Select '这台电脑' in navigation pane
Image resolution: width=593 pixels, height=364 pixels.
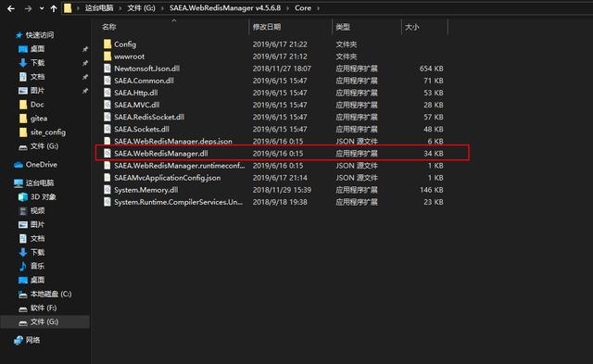(40, 183)
